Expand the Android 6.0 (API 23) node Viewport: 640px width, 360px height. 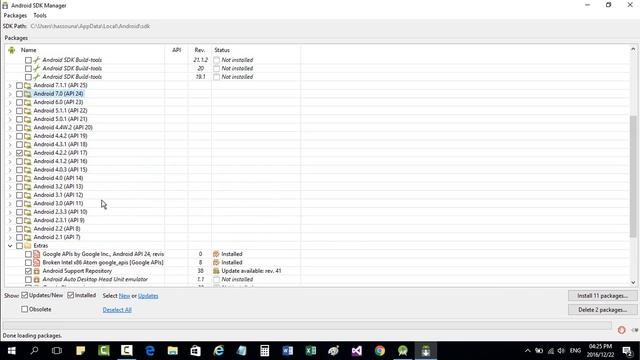pos(10,102)
